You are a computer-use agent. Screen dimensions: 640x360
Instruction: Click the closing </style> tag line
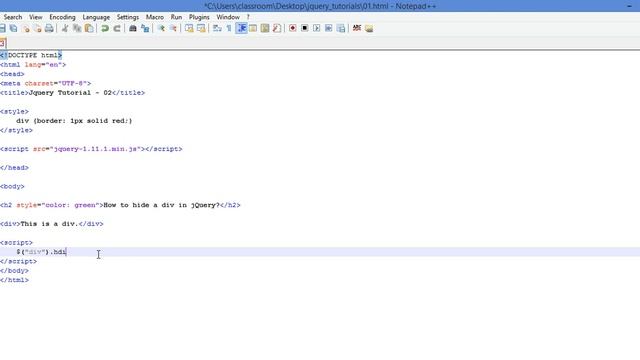[16, 130]
